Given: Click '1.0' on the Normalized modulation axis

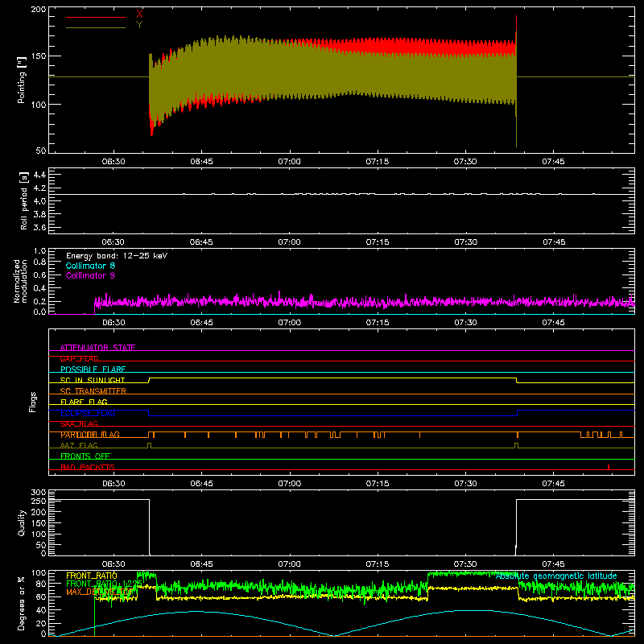Looking at the screenshot, I should pos(39,251).
